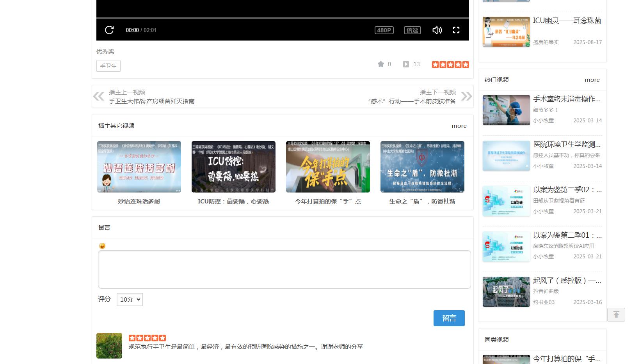Mute the video player volume
Screen dimensions: 640x364
pyautogui.click(x=437, y=30)
